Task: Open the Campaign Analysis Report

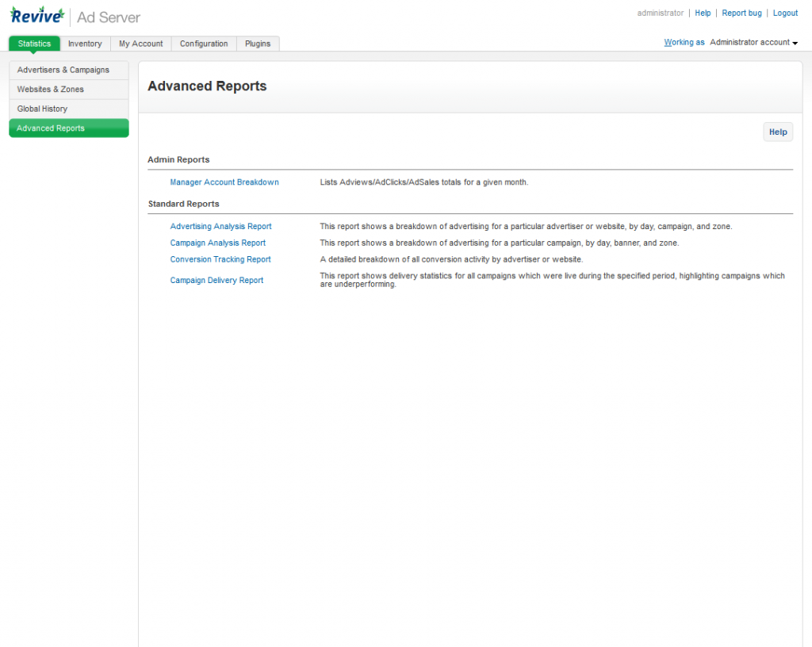Action: click(217, 243)
